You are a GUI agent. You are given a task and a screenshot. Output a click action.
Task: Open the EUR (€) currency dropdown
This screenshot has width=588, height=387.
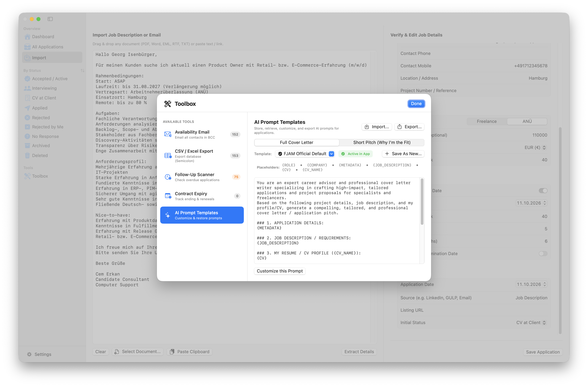point(535,148)
